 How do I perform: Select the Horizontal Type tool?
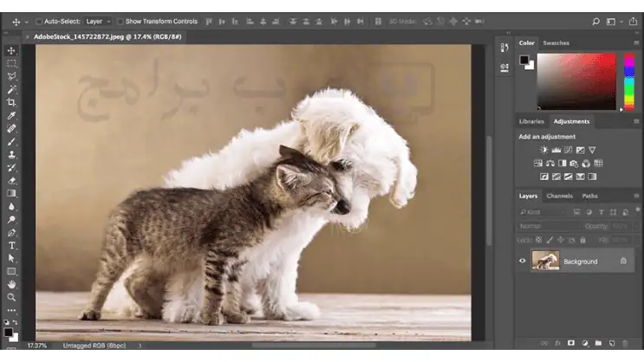[x=11, y=245]
